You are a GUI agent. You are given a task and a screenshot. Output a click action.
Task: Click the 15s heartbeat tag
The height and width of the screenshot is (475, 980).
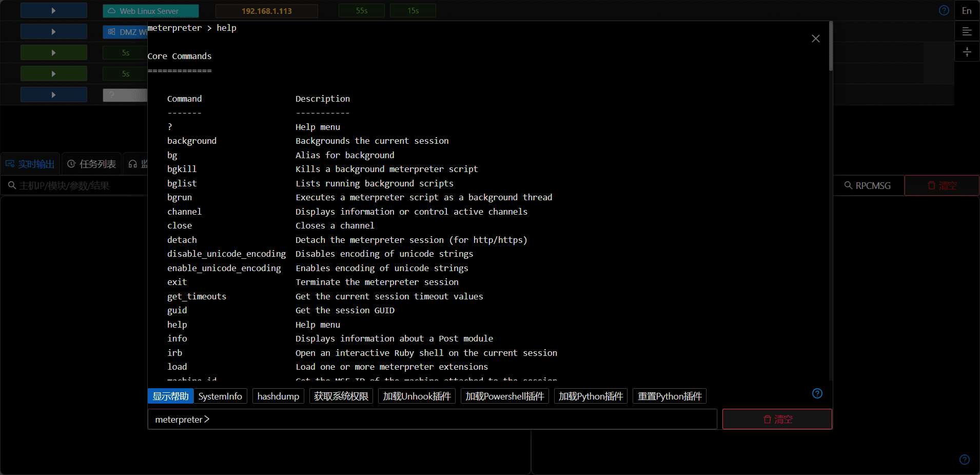pos(413,11)
